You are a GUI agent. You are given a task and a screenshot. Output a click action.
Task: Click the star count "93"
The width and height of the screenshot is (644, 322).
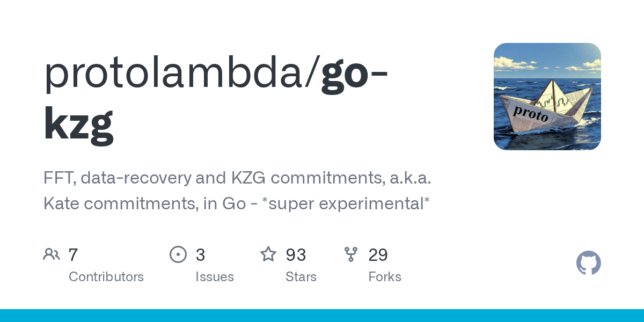(x=296, y=254)
